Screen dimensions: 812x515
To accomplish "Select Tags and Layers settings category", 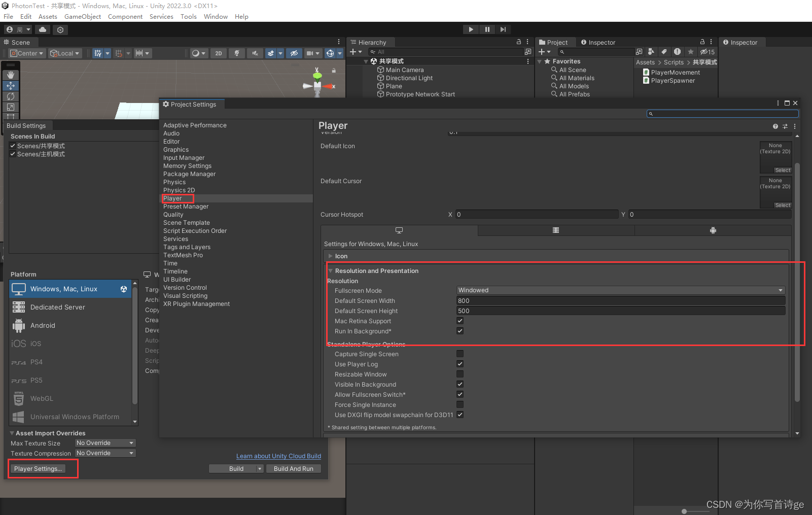I will [x=187, y=247].
